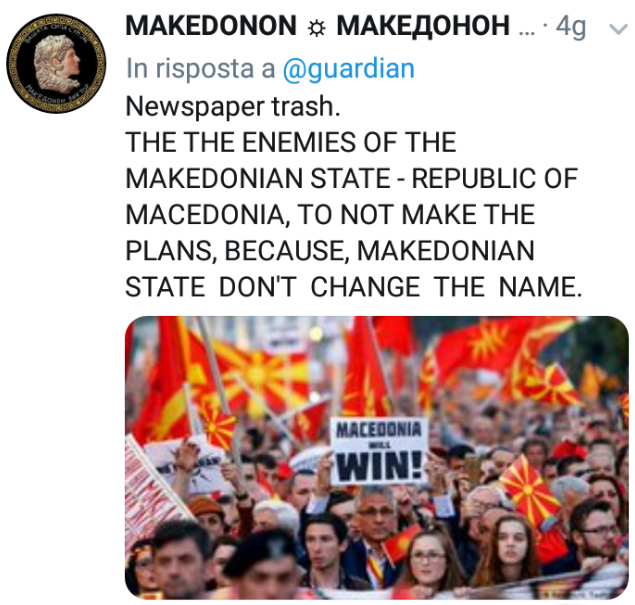Open the @guardian profile link
Viewport: 635px width, 605px height.
pyautogui.click(x=348, y=69)
